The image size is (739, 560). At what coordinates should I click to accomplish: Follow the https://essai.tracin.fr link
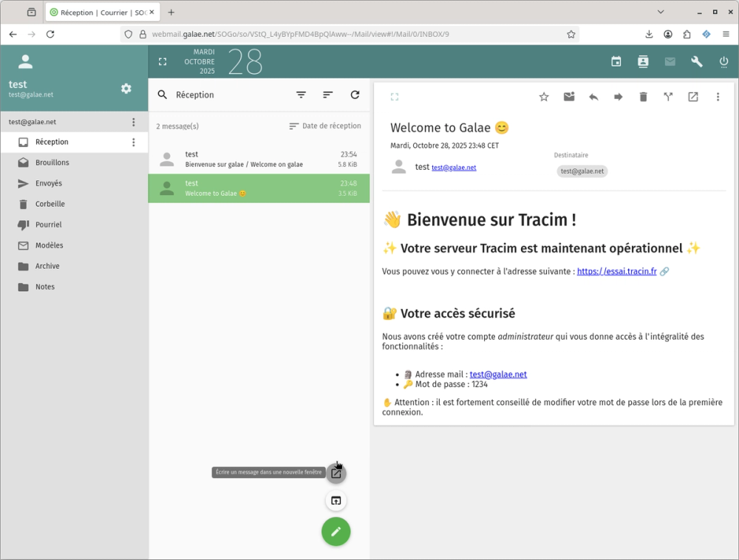(618, 271)
